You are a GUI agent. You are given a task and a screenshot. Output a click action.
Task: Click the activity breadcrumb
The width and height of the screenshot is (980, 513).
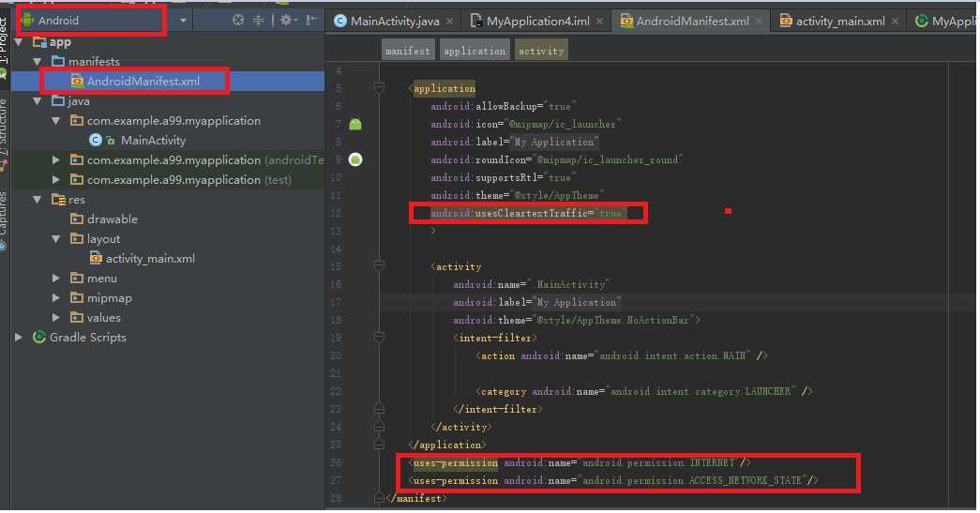tap(540, 51)
